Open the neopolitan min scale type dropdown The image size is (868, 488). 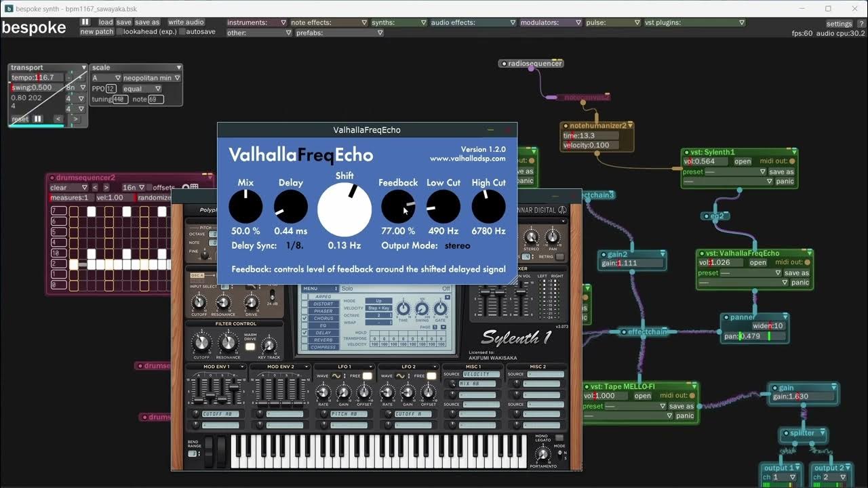click(x=152, y=78)
